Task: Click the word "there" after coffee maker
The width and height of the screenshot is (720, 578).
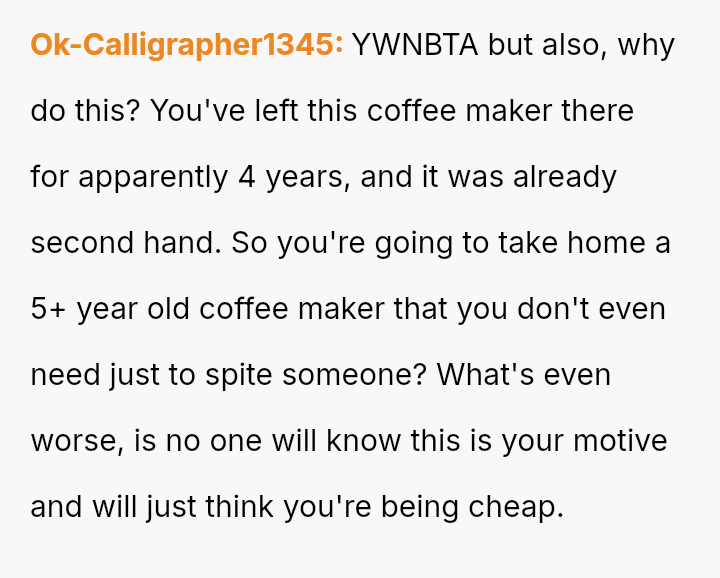Action: (597, 111)
